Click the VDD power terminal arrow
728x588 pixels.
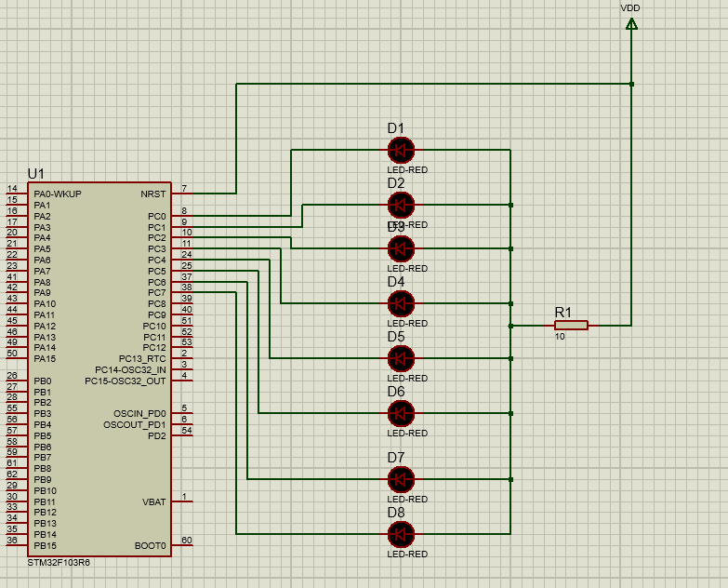[631, 23]
